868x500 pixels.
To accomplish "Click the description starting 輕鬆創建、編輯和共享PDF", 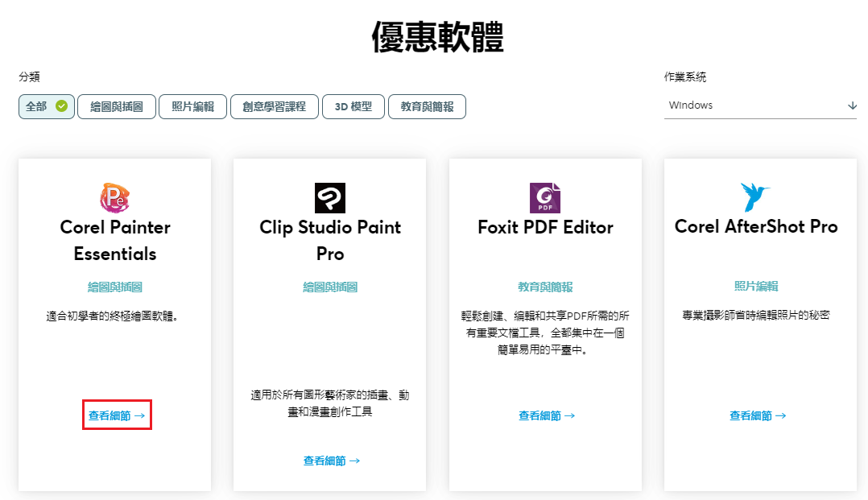I will 545,333.
